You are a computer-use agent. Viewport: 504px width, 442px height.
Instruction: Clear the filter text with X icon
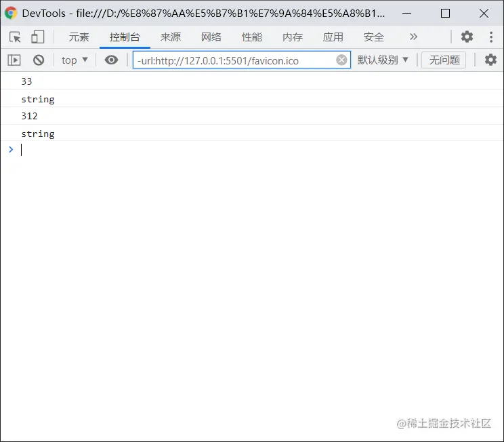(341, 60)
